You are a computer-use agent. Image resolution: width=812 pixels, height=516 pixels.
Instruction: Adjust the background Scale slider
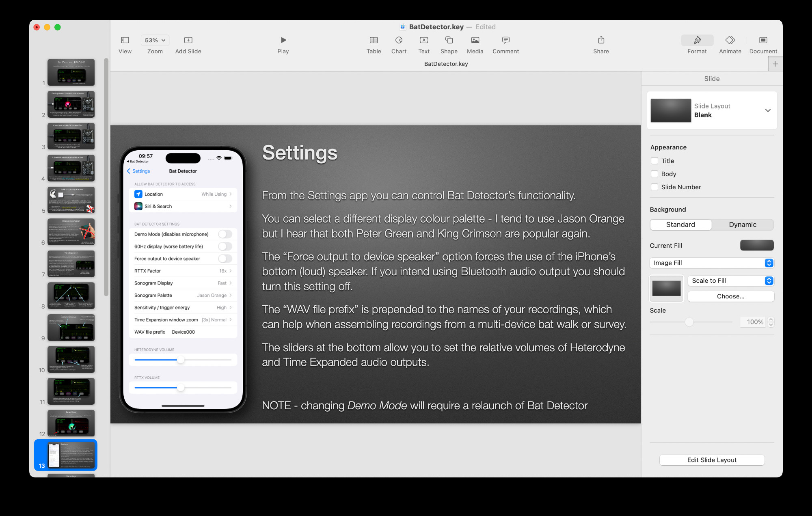(x=689, y=322)
